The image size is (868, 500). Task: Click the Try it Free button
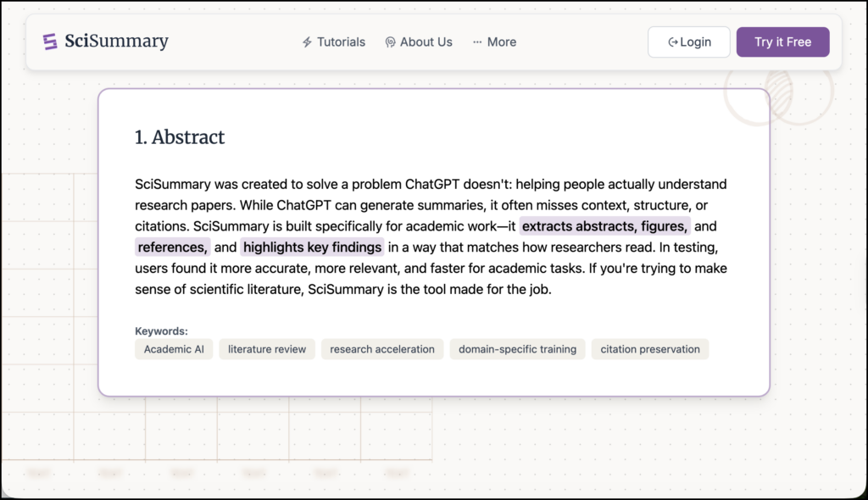(782, 42)
